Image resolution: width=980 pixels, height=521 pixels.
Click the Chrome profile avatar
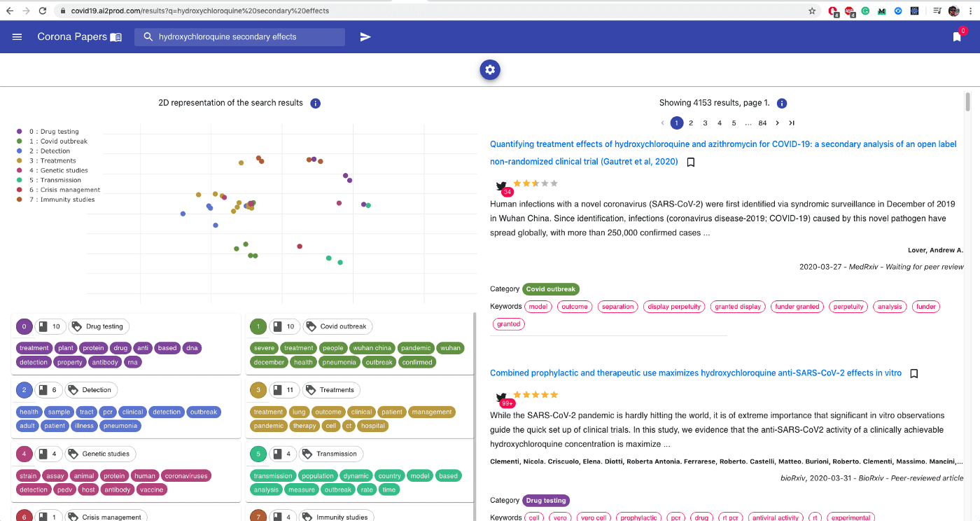(953, 11)
